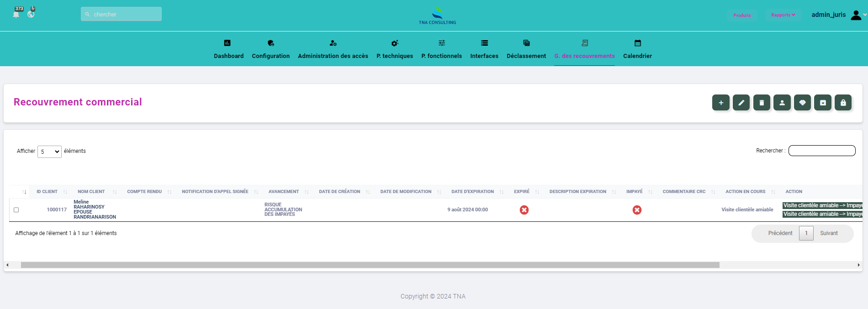868x309 pixels.
Task: Click the padlock icon button
Action: (843, 103)
